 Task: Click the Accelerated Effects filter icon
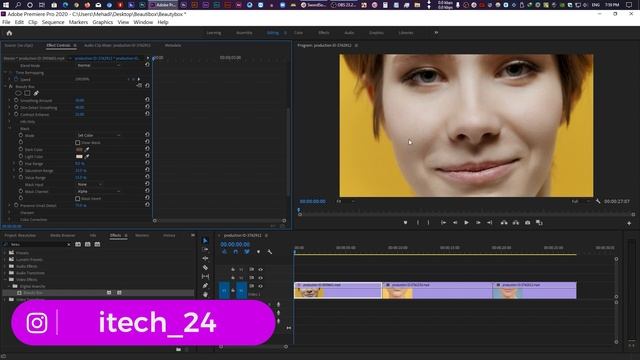click(x=78, y=244)
